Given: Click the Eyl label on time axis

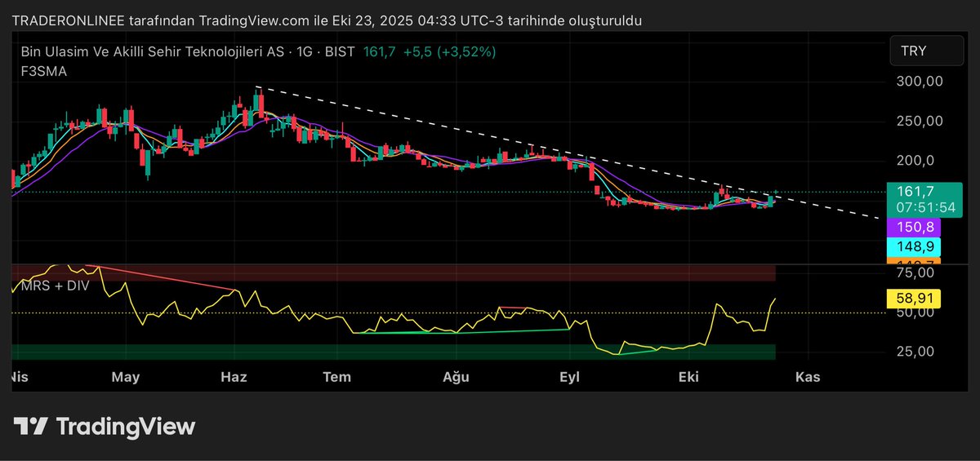Looking at the screenshot, I should (x=569, y=377).
